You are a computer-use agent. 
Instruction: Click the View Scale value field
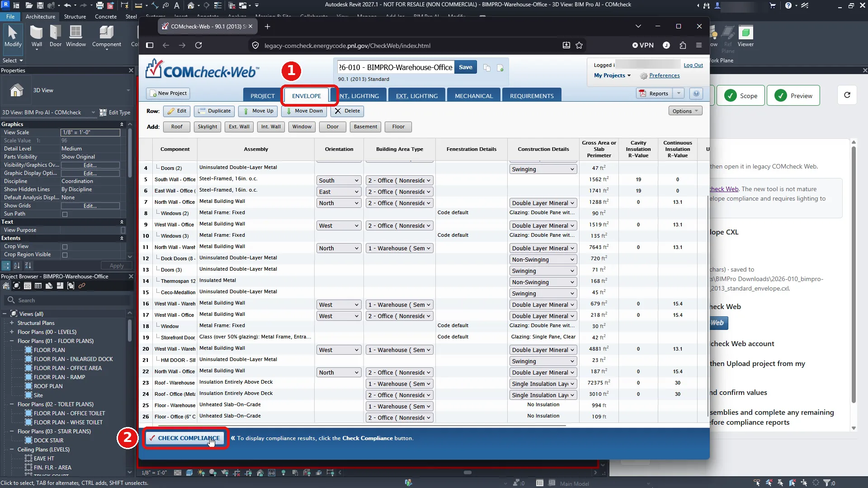(x=90, y=132)
